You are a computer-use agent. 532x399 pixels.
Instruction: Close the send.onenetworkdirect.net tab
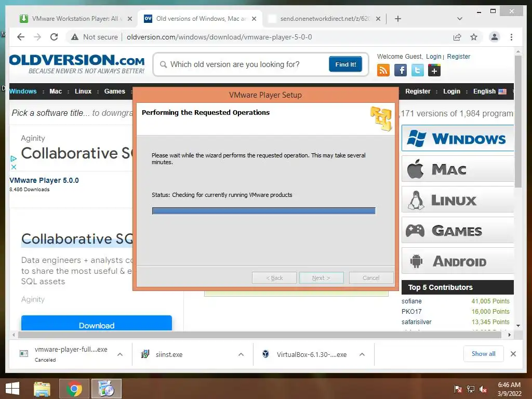[378, 19]
